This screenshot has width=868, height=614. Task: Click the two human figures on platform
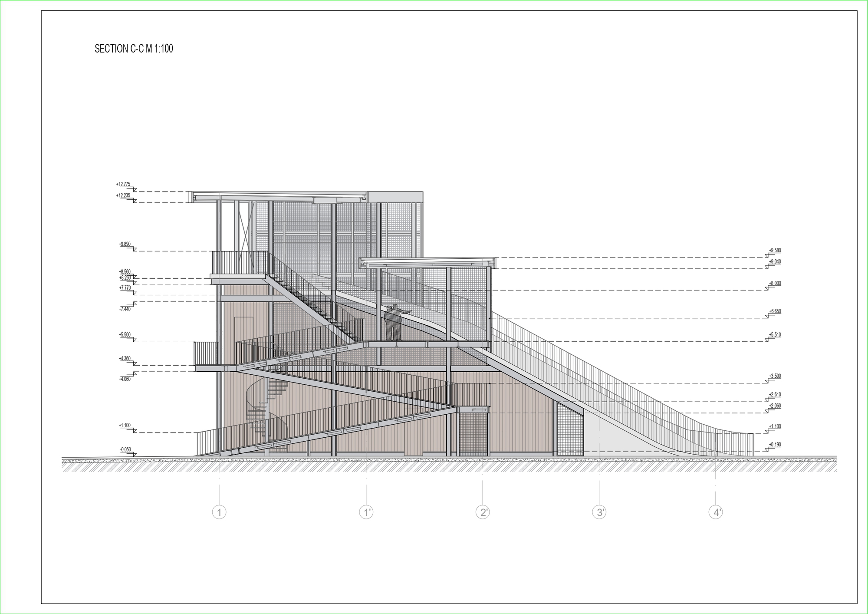point(393,323)
